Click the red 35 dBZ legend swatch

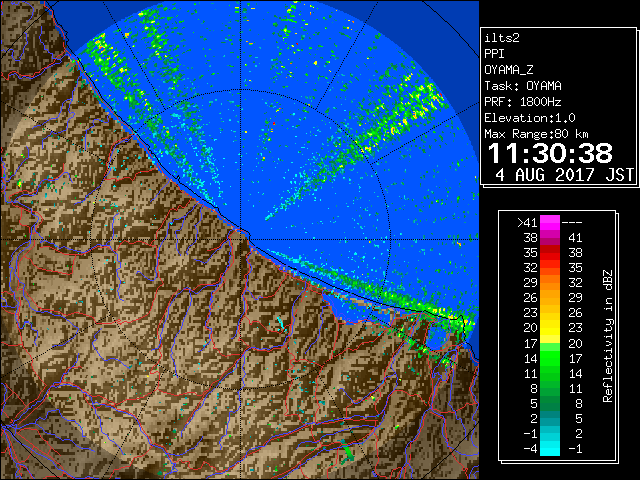coord(550,253)
